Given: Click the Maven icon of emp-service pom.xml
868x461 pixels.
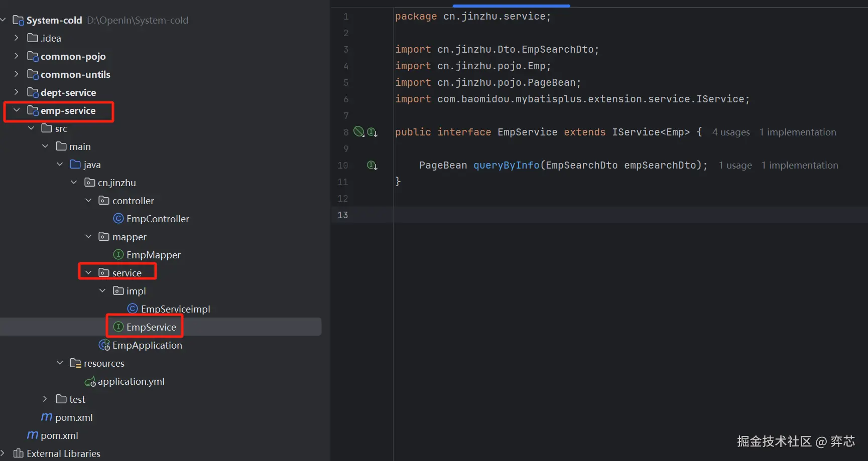Looking at the screenshot, I should coord(47,417).
